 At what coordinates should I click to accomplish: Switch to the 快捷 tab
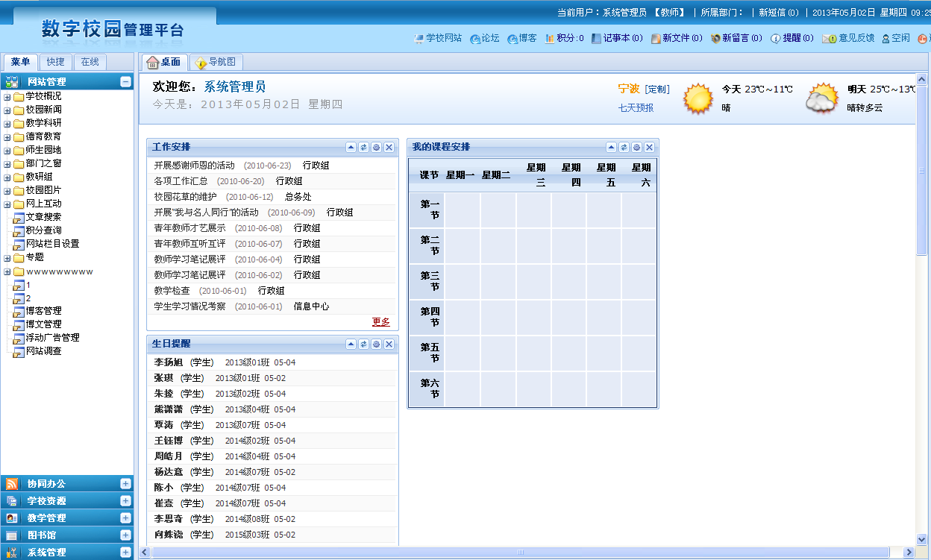55,62
